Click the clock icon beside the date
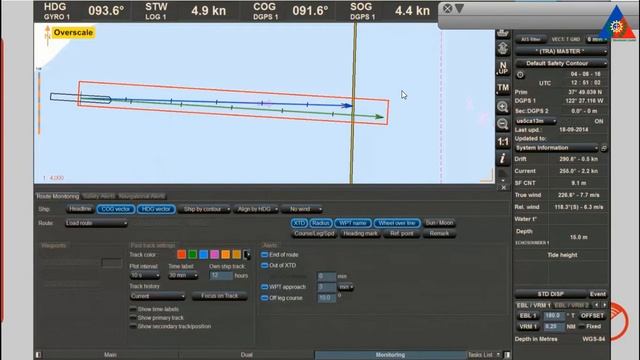Viewport: 640px width, 360px height. point(520,75)
